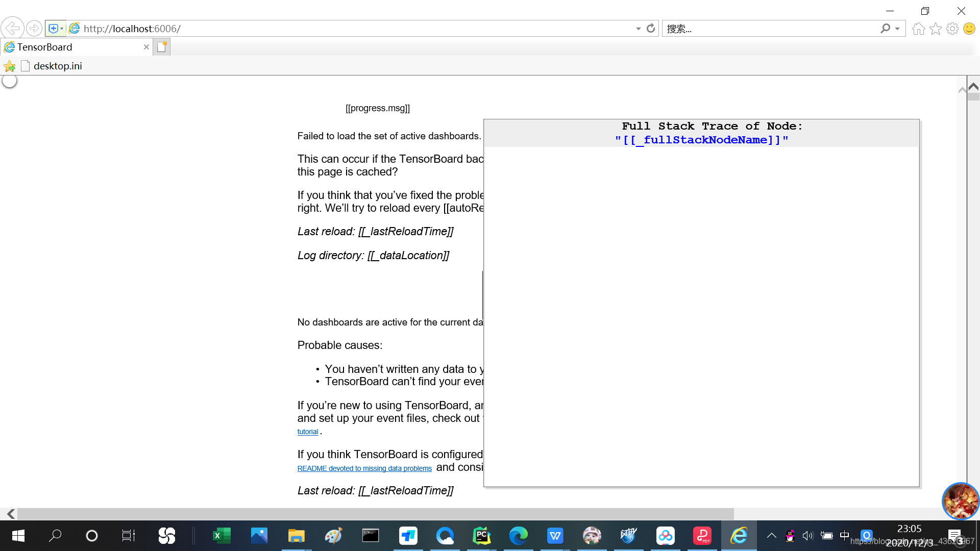Screen dimensions: 980x551
Task: Go back with the browser back arrow
Action: pyautogui.click(x=13, y=29)
